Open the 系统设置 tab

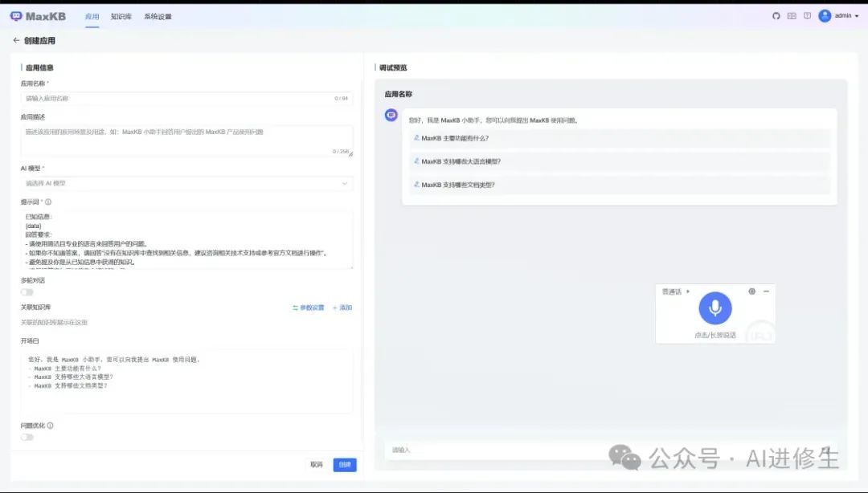[158, 17]
